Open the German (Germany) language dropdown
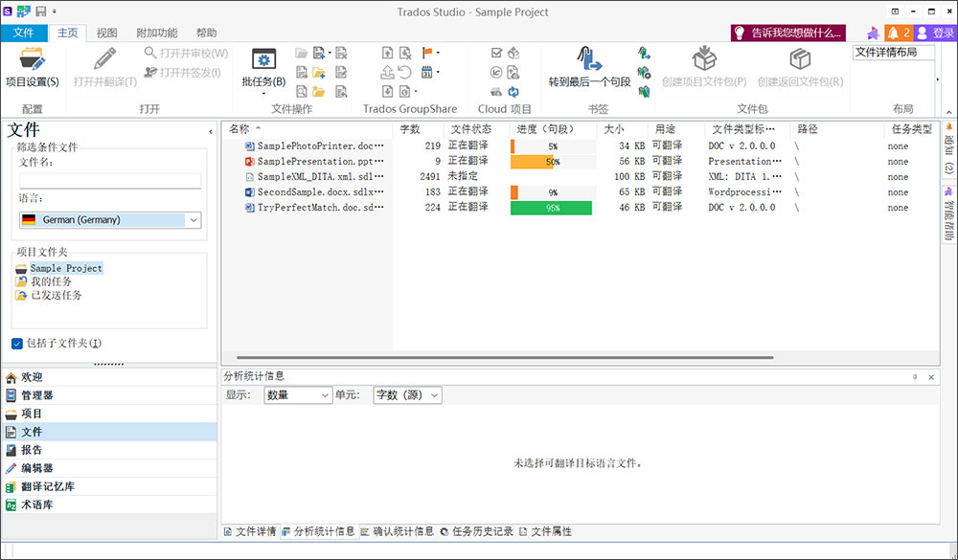 pos(110,220)
